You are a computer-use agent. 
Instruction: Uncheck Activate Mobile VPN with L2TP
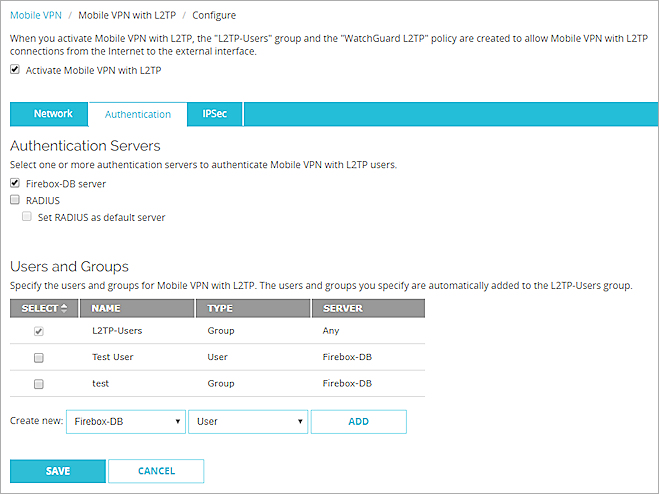click(x=15, y=70)
